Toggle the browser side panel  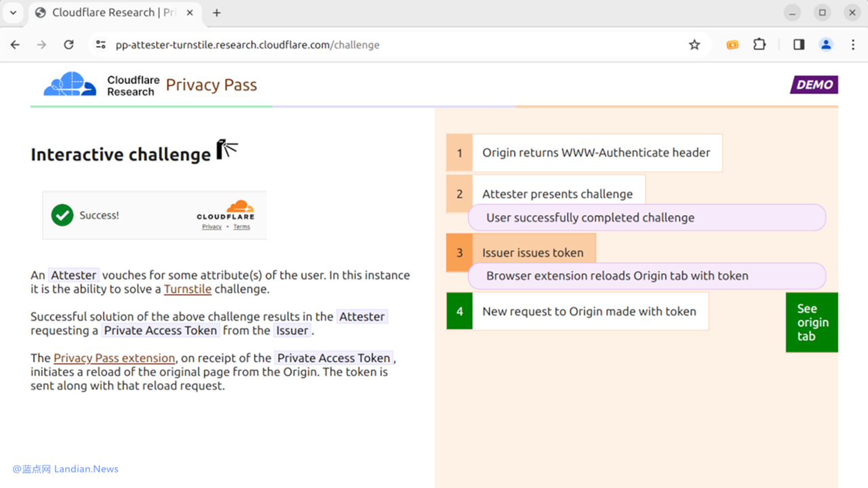point(799,45)
